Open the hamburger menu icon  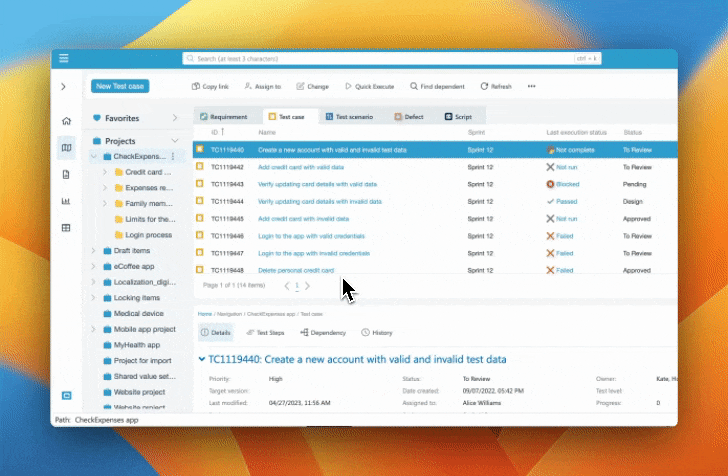click(x=64, y=59)
